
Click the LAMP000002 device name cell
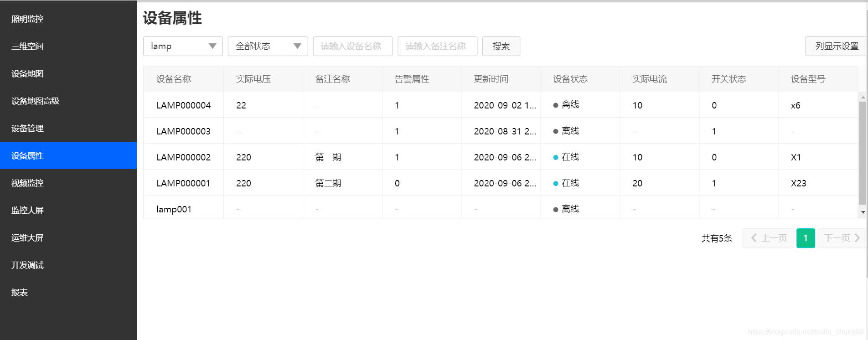(x=184, y=157)
